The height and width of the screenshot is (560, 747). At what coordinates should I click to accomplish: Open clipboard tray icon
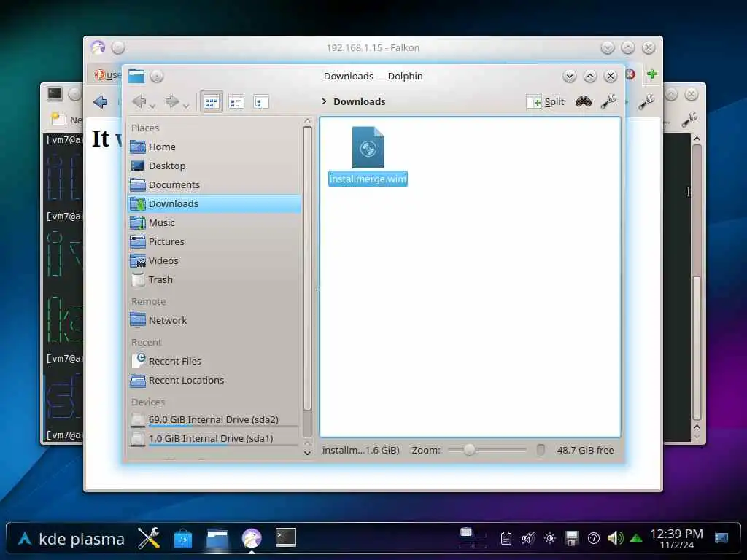[506, 539]
